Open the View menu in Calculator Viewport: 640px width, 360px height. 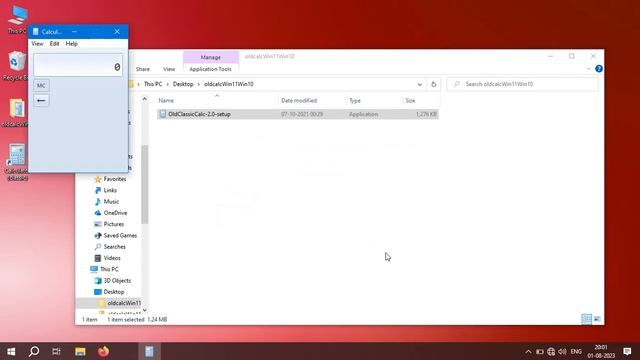coord(37,44)
